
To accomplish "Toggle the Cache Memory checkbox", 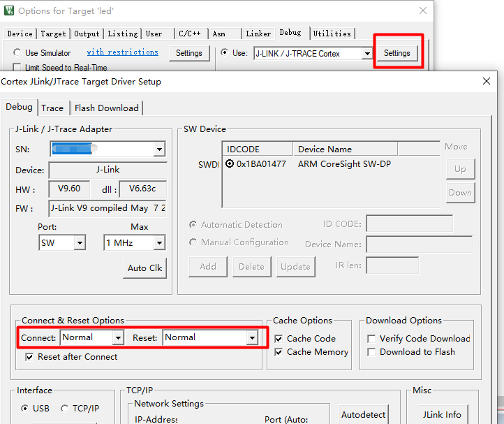I will [x=279, y=352].
